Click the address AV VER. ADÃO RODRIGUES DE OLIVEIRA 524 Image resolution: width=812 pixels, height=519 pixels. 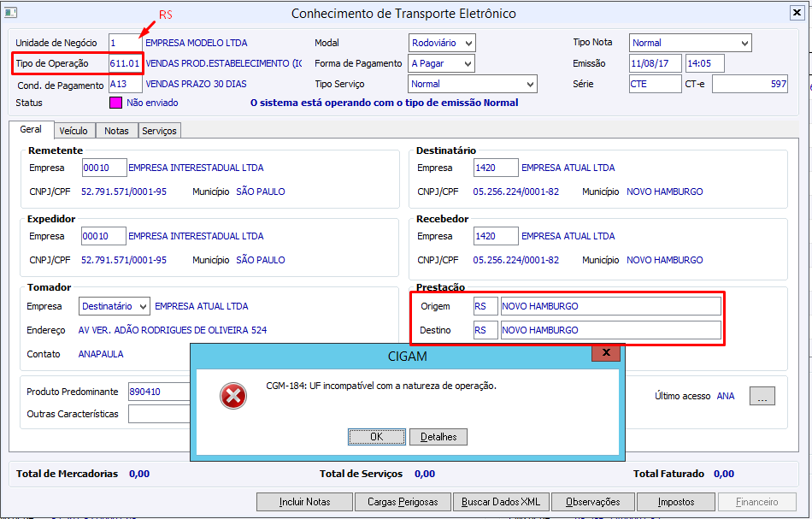173,330
